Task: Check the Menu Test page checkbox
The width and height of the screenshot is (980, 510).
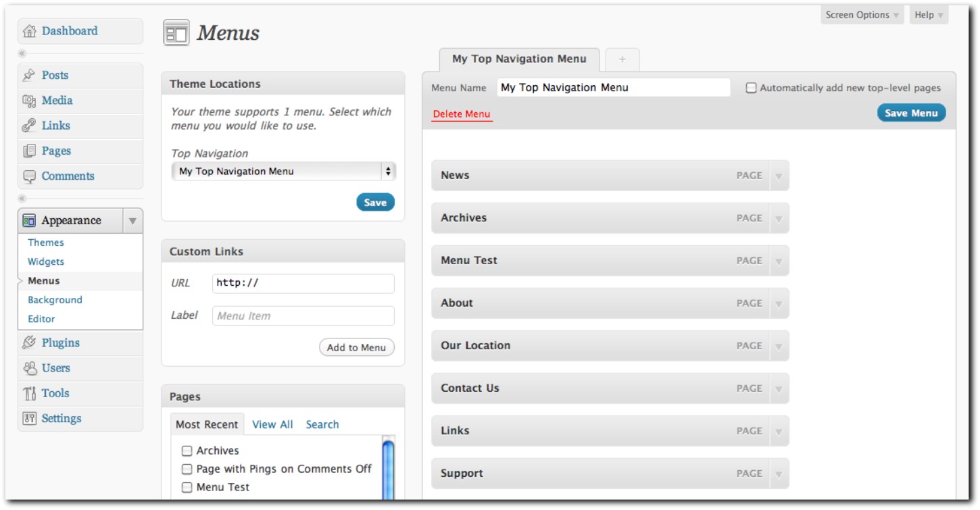Action: point(187,487)
